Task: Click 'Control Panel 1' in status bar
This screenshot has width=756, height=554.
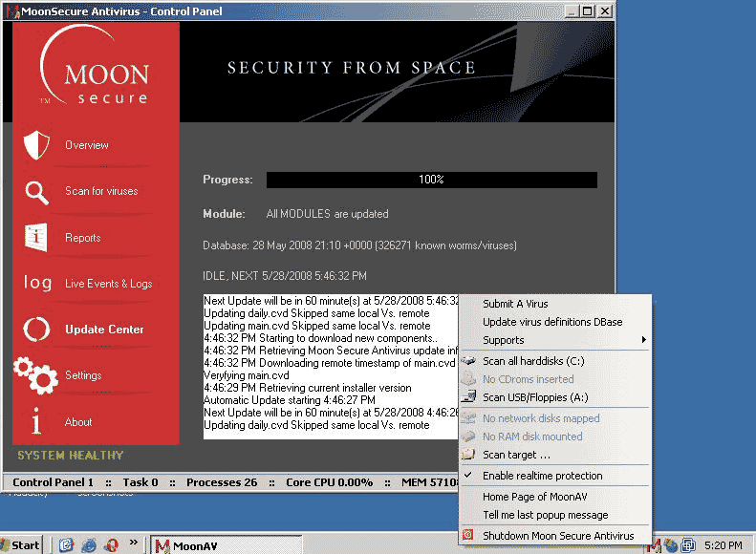Action: pyautogui.click(x=53, y=482)
